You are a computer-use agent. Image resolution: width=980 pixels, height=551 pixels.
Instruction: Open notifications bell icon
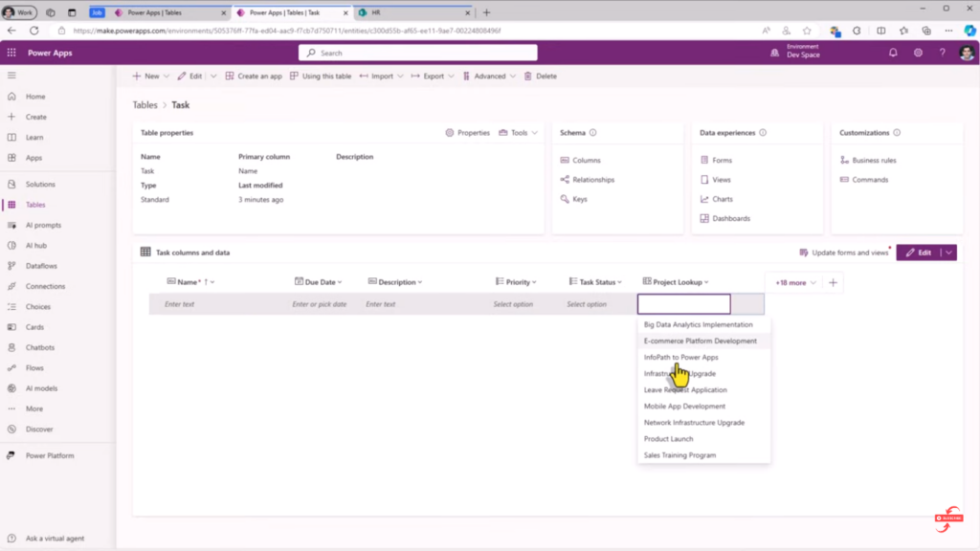893,54
